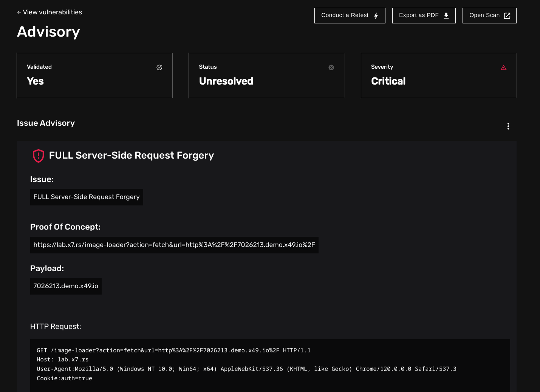This screenshot has height=392, width=540.
Task: Click the checkmark circle icon in Validated card
Action: click(x=159, y=67)
